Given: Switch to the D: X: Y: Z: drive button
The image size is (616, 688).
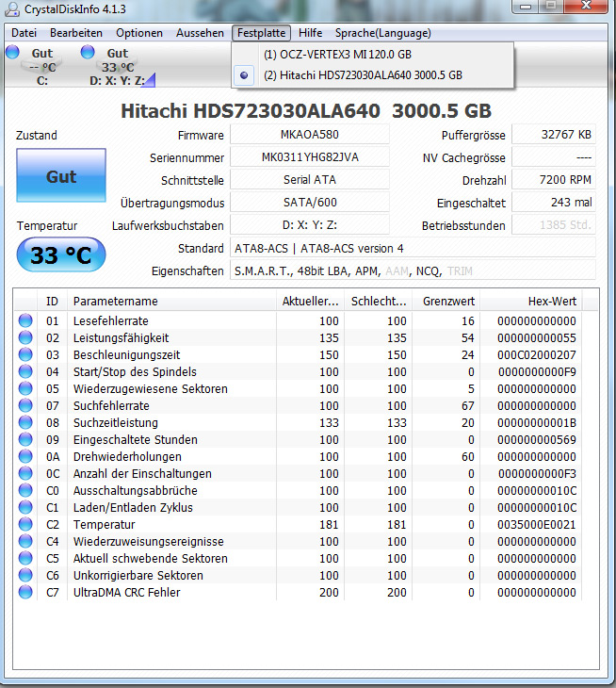Looking at the screenshot, I should (x=118, y=66).
